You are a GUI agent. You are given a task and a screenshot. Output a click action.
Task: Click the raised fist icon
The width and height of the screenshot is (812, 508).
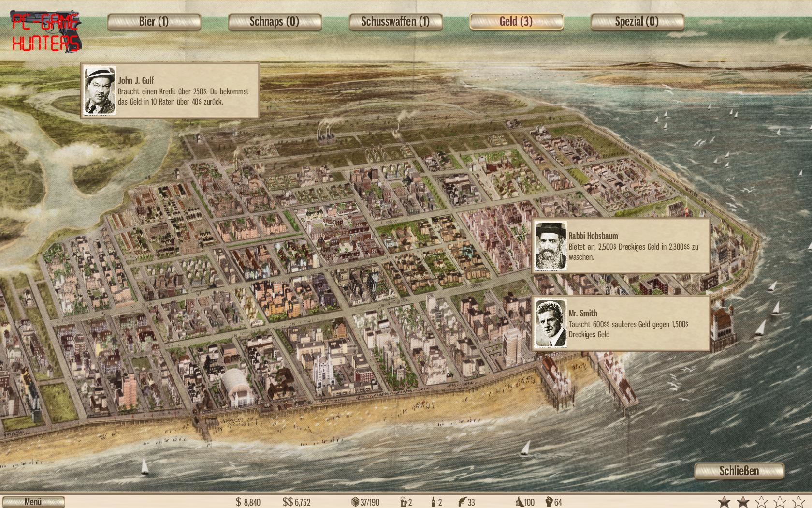tap(549, 502)
